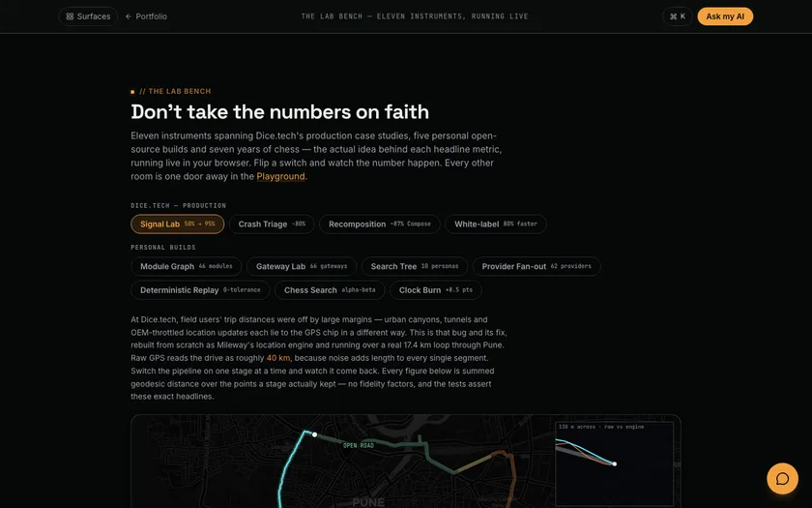Open the Recomposition instrument
This screenshot has width=812, height=508.
[x=379, y=224]
